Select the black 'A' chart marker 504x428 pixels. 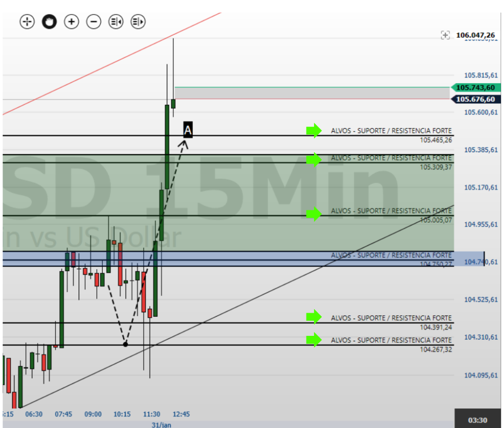(x=187, y=130)
